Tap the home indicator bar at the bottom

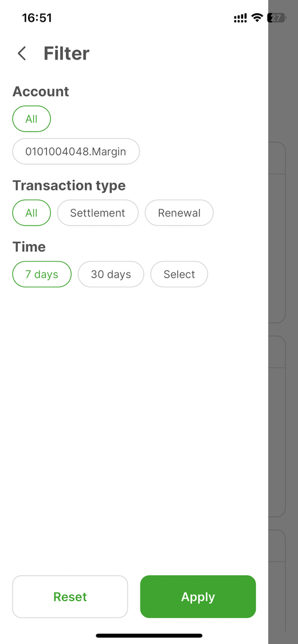click(x=149, y=635)
